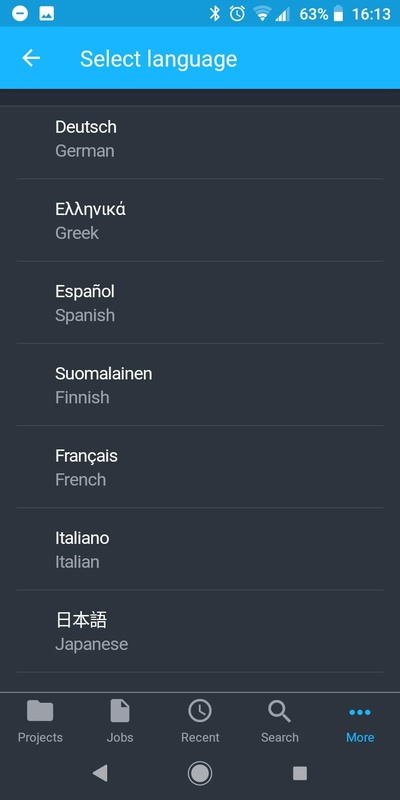
Task: Tap the back arrow in header
Action: click(x=31, y=58)
